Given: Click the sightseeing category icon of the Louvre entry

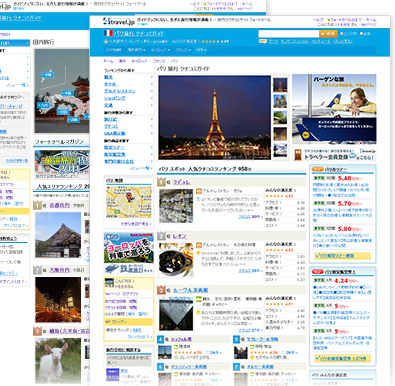Looking at the screenshot, I should pos(198,299).
